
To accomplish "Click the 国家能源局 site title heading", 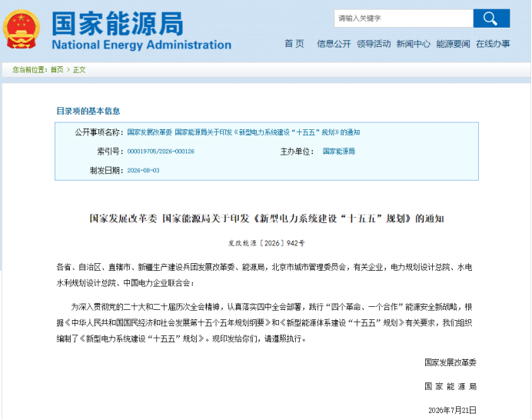I will pyautogui.click(x=118, y=24).
